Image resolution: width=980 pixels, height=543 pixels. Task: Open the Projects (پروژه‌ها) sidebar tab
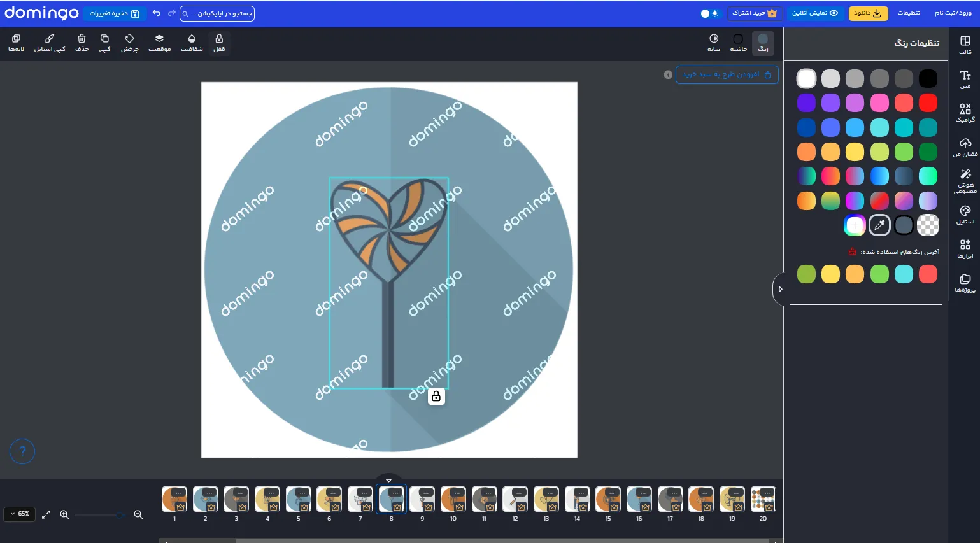click(x=965, y=283)
